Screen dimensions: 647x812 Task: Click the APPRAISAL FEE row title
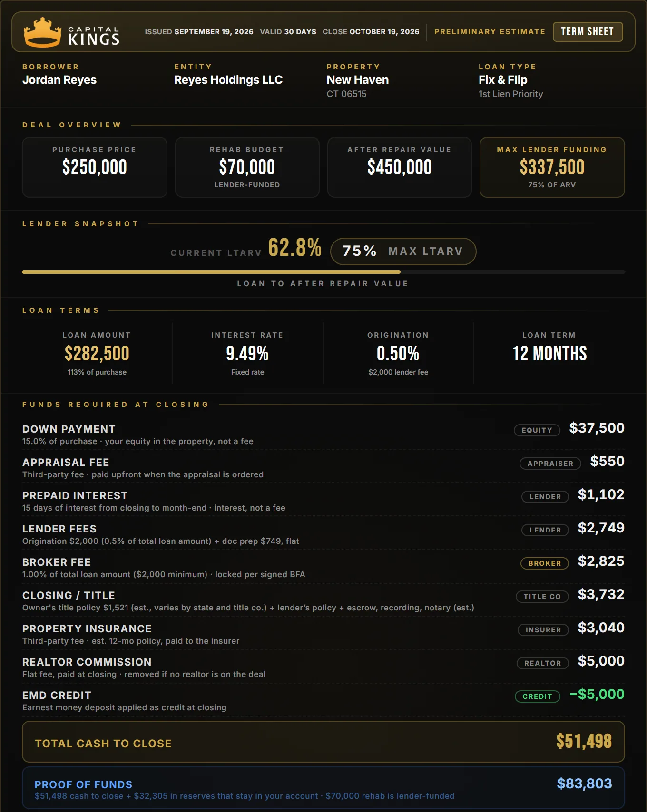(66, 463)
